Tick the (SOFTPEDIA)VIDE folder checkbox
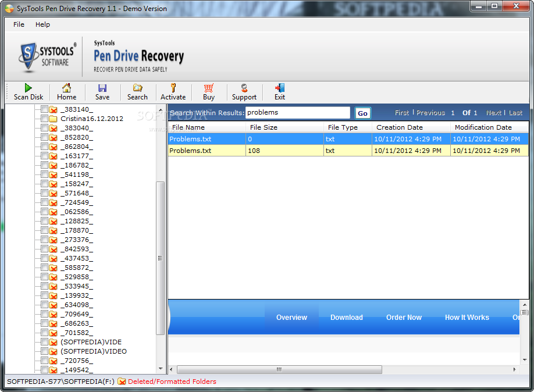Image resolution: width=534 pixels, height=392 pixels. pyautogui.click(x=44, y=342)
